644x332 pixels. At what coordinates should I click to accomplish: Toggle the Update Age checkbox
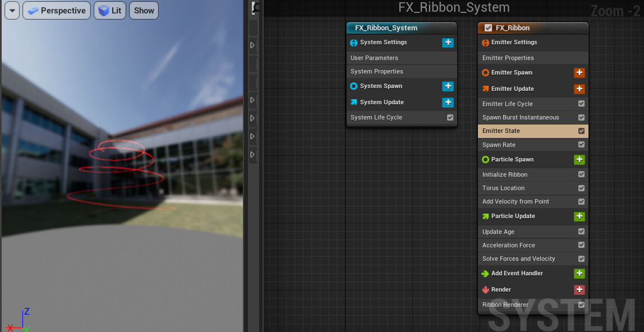pyautogui.click(x=581, y=232)
